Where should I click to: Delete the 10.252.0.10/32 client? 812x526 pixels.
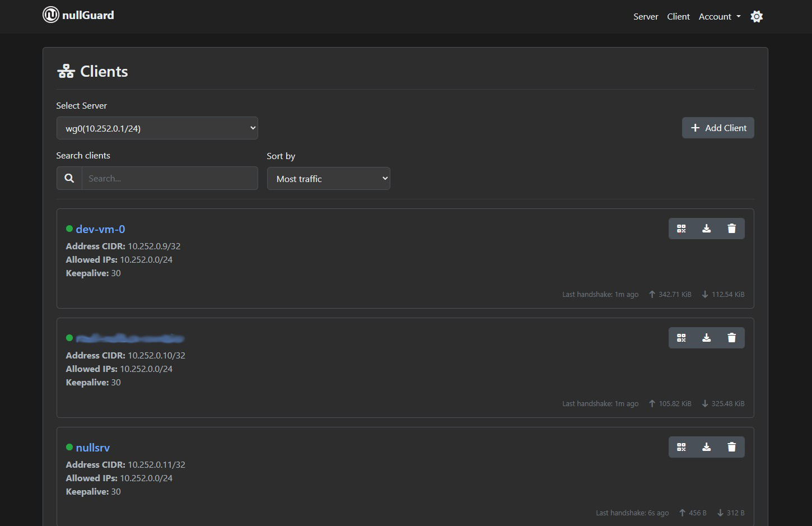click(731, 338)
